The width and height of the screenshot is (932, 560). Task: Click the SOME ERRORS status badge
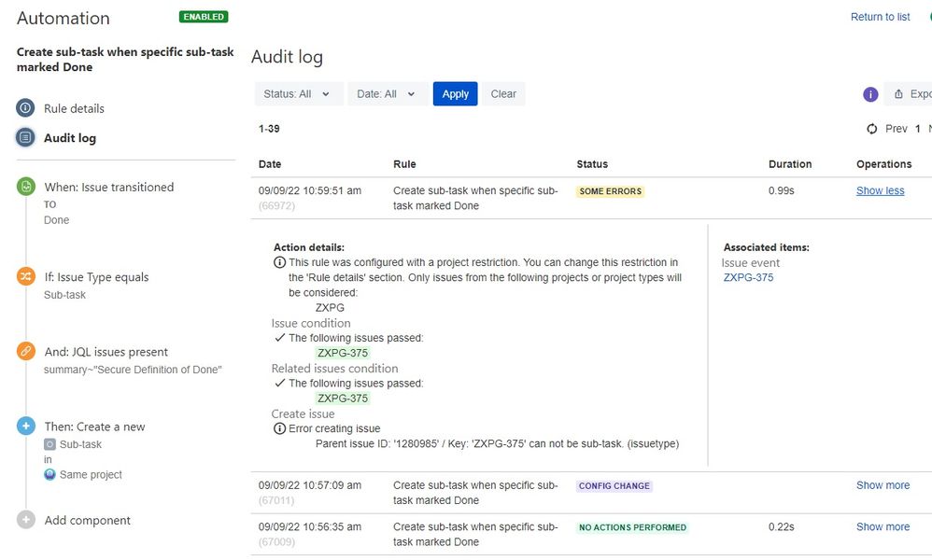click(611, 191)
